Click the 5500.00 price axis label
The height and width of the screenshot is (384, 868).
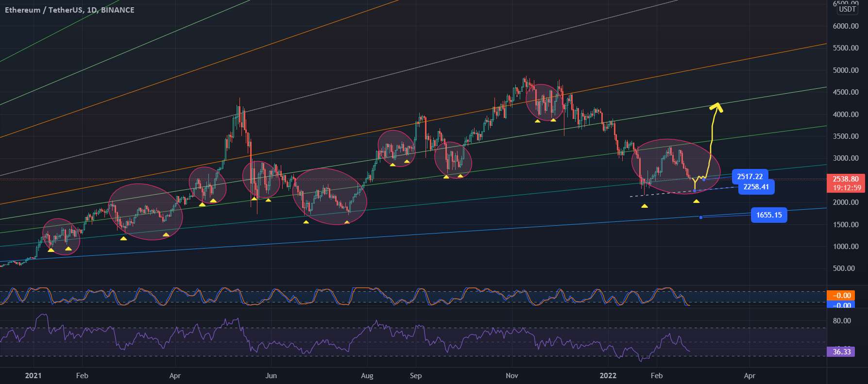point(846,48)
